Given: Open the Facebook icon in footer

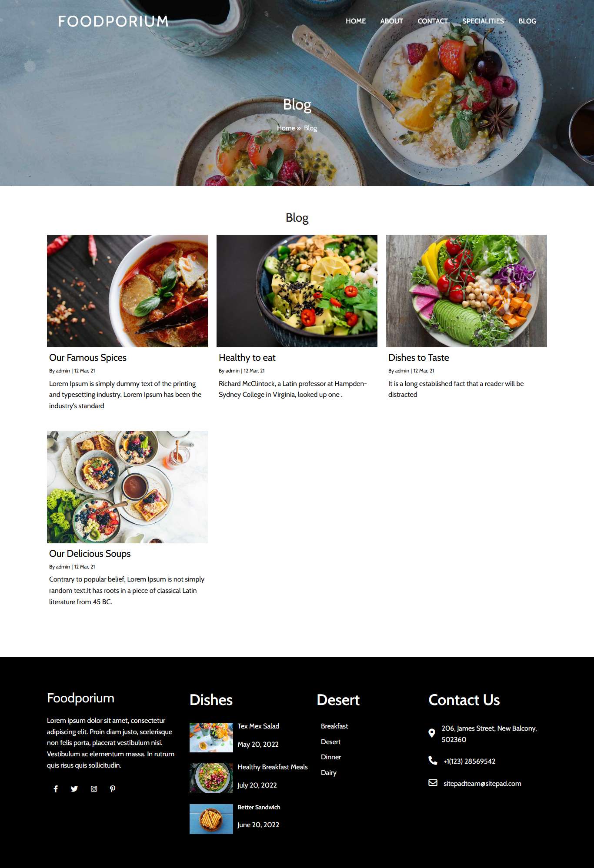Looking at the screenshot, I should [56, 789].
